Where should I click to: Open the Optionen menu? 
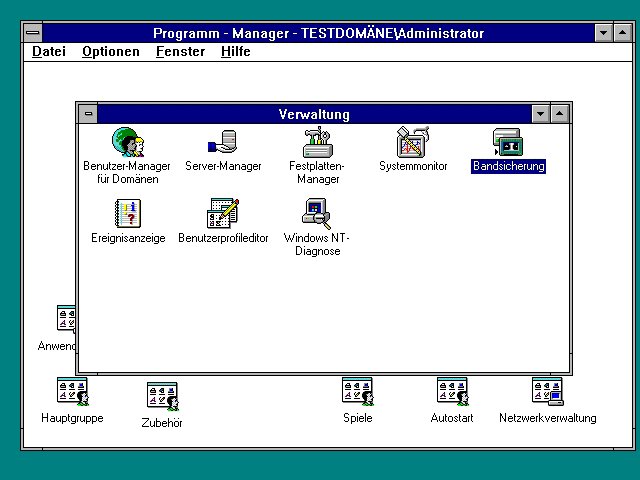(x=111, y=51)
